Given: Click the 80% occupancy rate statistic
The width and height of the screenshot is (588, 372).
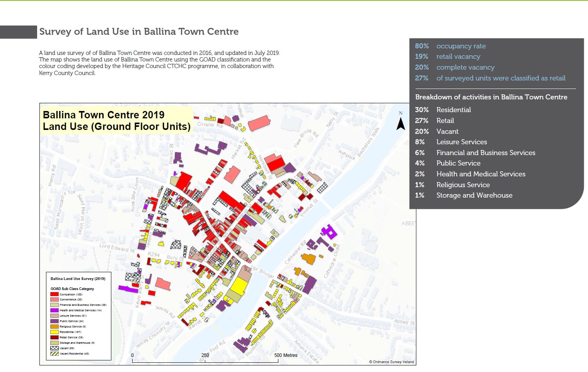Looking at the screenshot, I should click(x=450, y=46).
